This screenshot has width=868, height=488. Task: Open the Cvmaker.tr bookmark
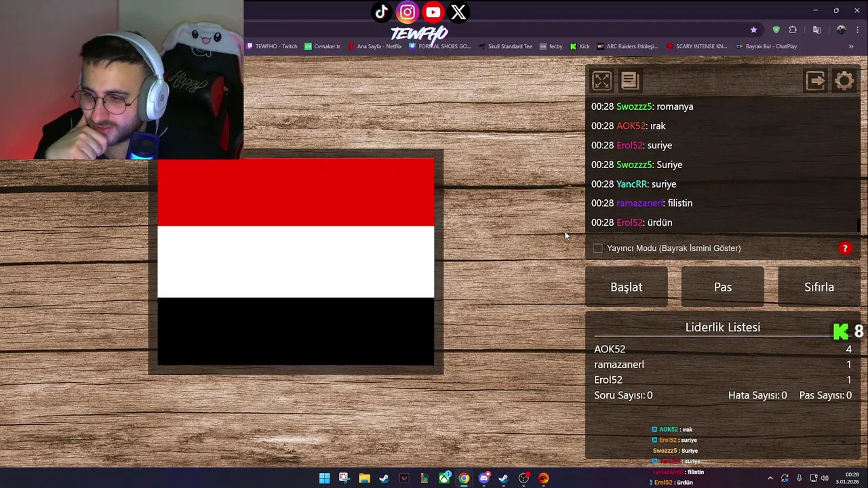click(x=322, y=46)
